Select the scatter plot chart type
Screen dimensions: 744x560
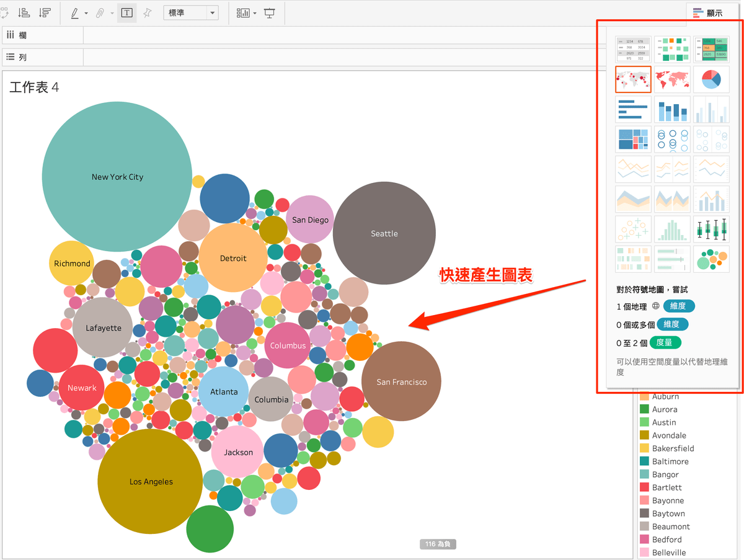click(x=633, y=229)
